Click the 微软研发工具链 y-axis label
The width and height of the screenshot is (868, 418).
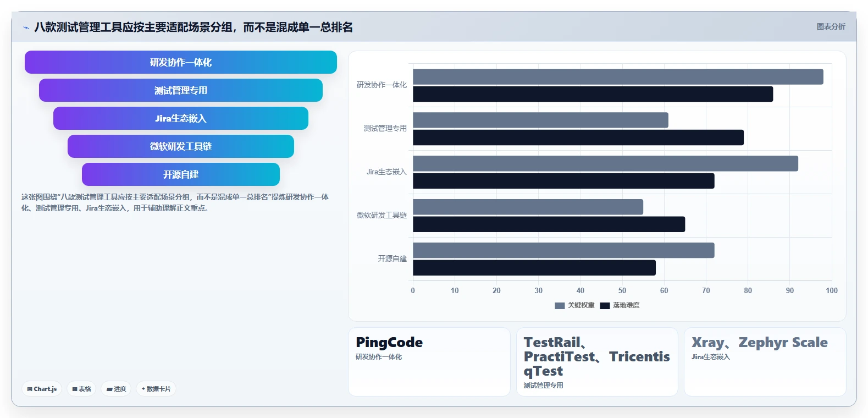pos(382,215)
